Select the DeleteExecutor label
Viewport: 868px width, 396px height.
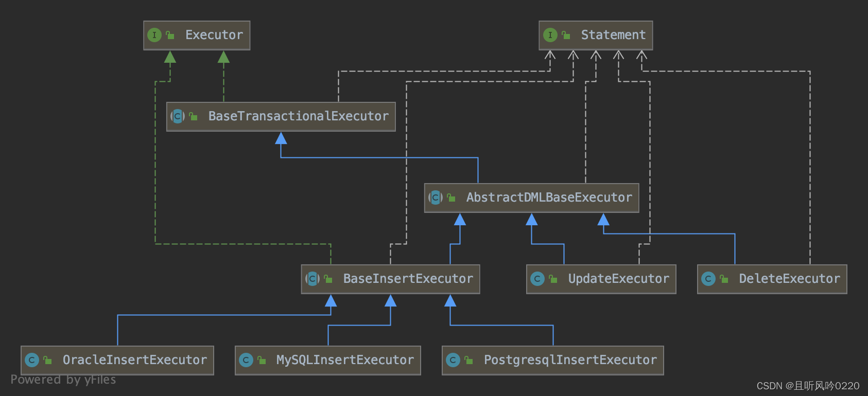[790, 279]
